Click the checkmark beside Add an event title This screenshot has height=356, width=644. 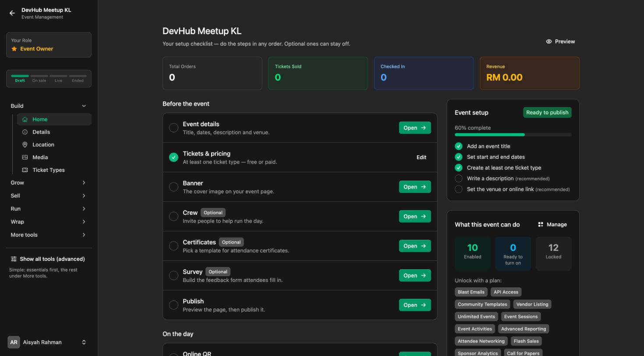click(x=459, y=146)
